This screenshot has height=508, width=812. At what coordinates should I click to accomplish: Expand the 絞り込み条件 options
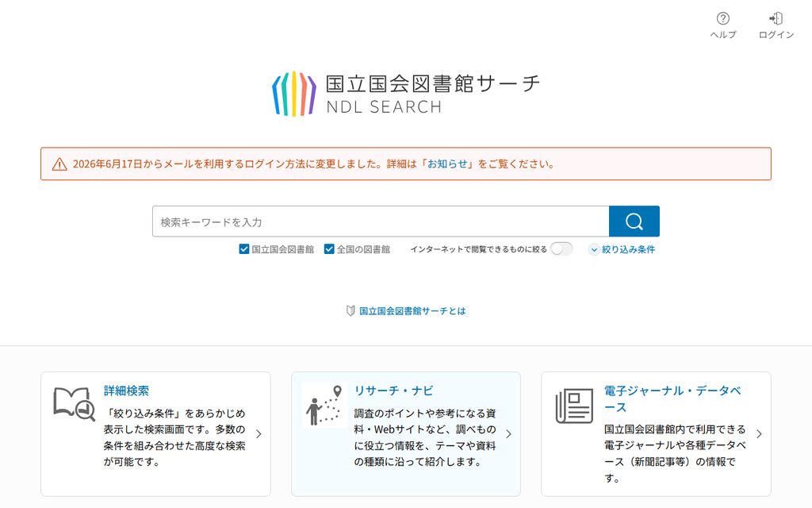(x=622, y=249)
